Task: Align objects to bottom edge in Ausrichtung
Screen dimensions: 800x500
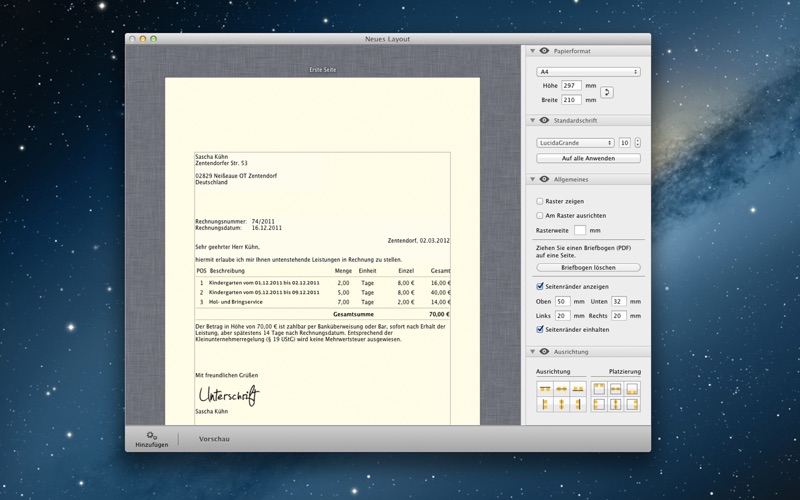Action: [578, 389]
